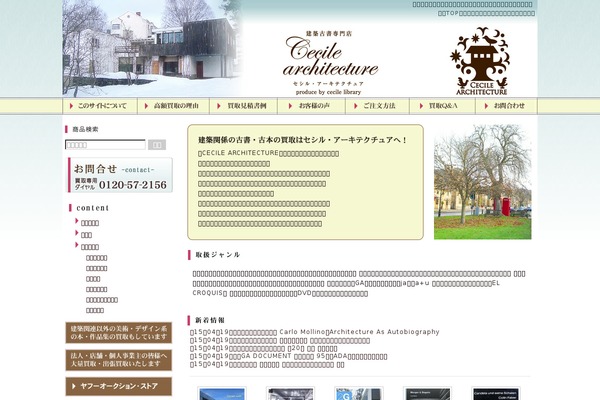The image size is (600, 400).
Task: Click the Cecile architecture script logo
Action: click(x=330, y=62)
